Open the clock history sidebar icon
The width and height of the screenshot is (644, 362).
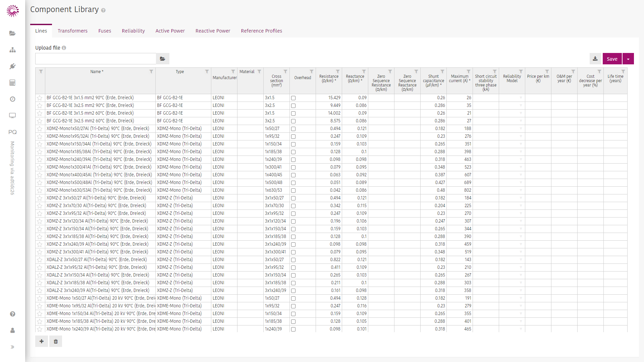(12, 99)
